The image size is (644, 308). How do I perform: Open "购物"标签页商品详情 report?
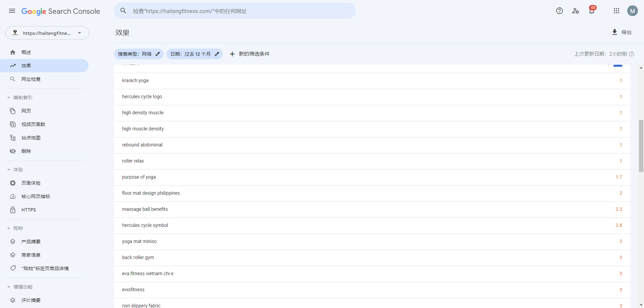coord(44,268)
